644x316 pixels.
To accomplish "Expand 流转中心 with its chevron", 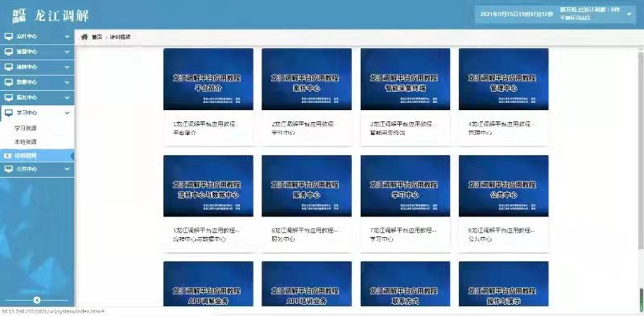I will (x=68, y=67).
